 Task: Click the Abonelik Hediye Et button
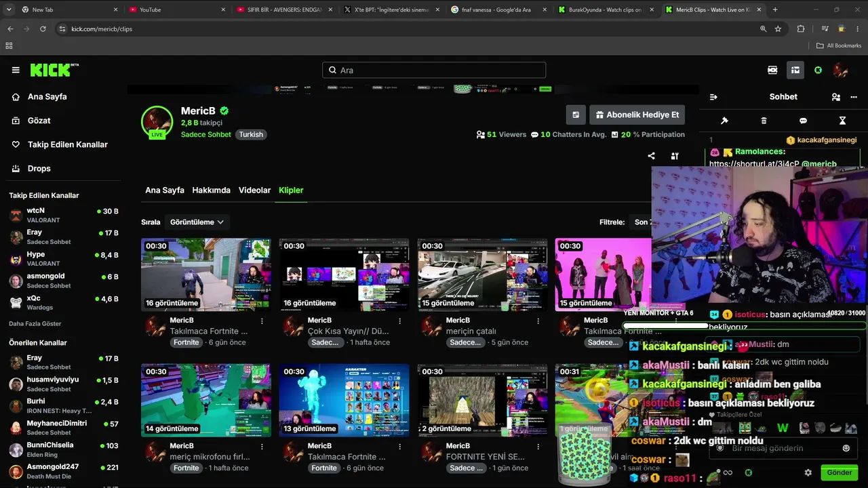pyautogui.click(x=637, y=115)
